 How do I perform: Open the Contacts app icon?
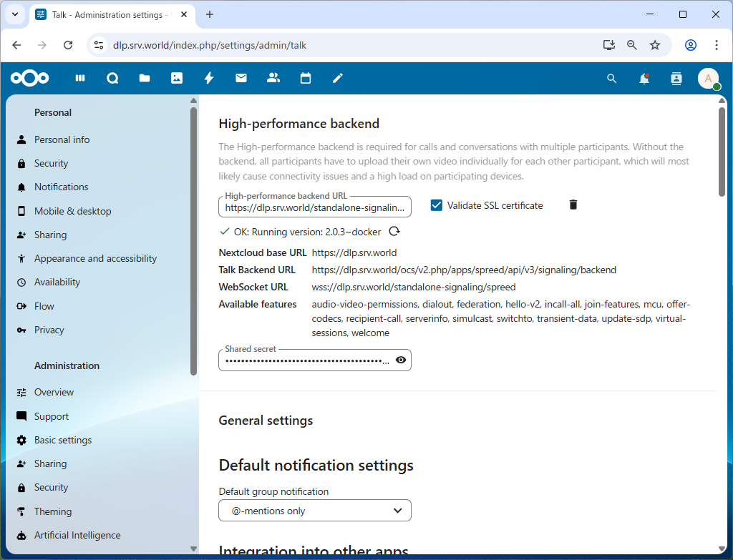tap(273, 79)
